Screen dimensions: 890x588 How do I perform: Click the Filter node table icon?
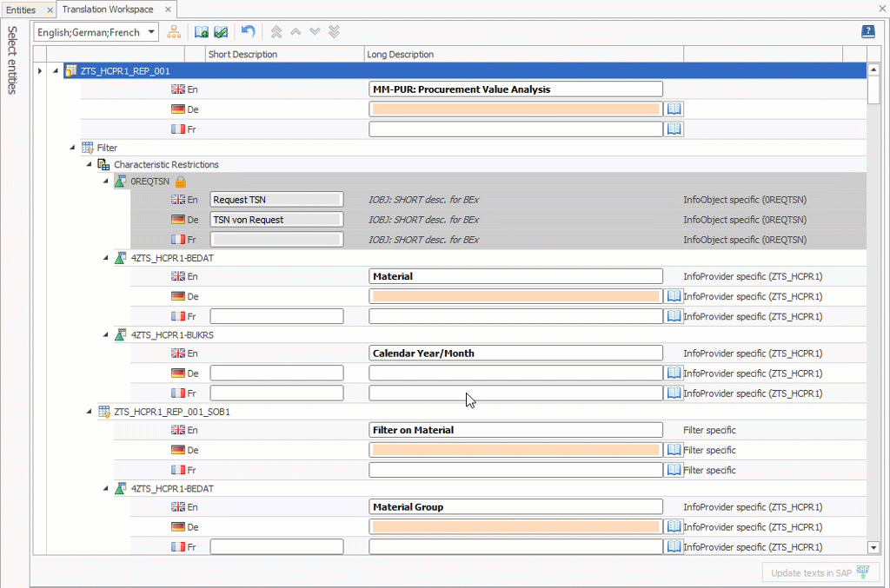[88, 148]
